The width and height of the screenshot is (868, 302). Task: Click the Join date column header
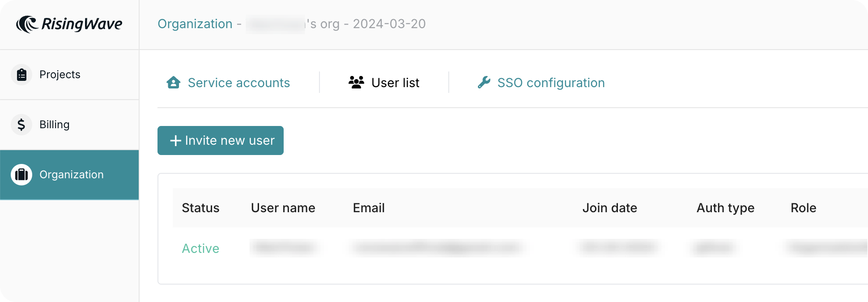click(x=609, y=208)
